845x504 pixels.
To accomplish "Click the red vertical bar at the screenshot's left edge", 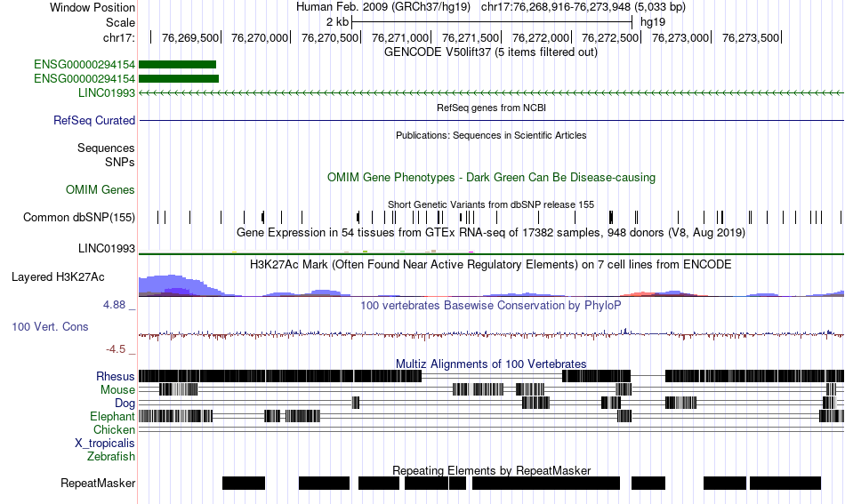I will click(137, 252).
